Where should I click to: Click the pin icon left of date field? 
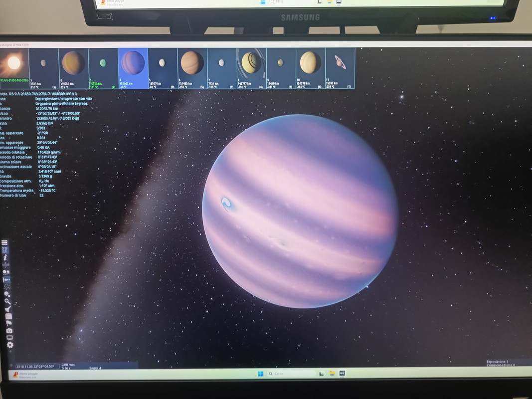click(x=11, y=366)
